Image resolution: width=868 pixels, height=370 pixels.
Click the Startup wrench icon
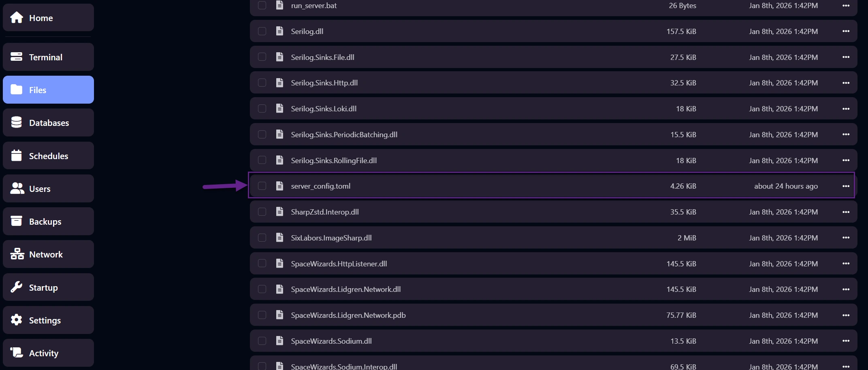point(17,287)
